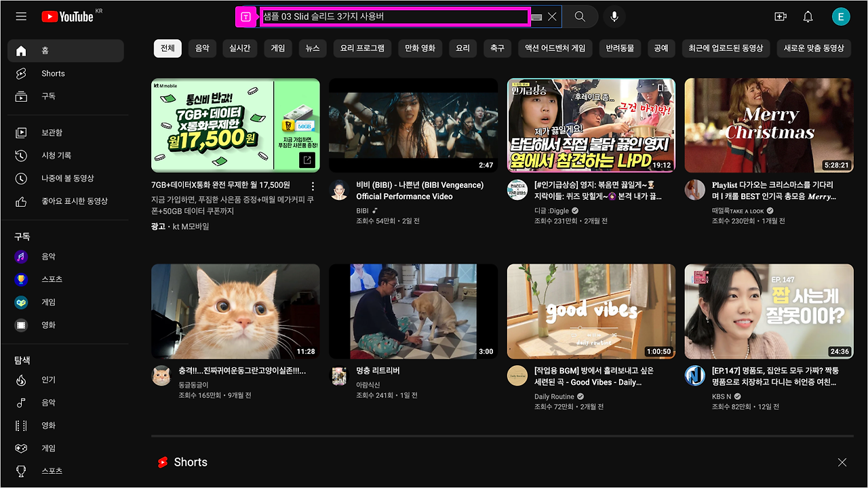Toggle the sidebar with the hamburger menu
Viewport: 868px width, 488px height.
coord(20,16)
